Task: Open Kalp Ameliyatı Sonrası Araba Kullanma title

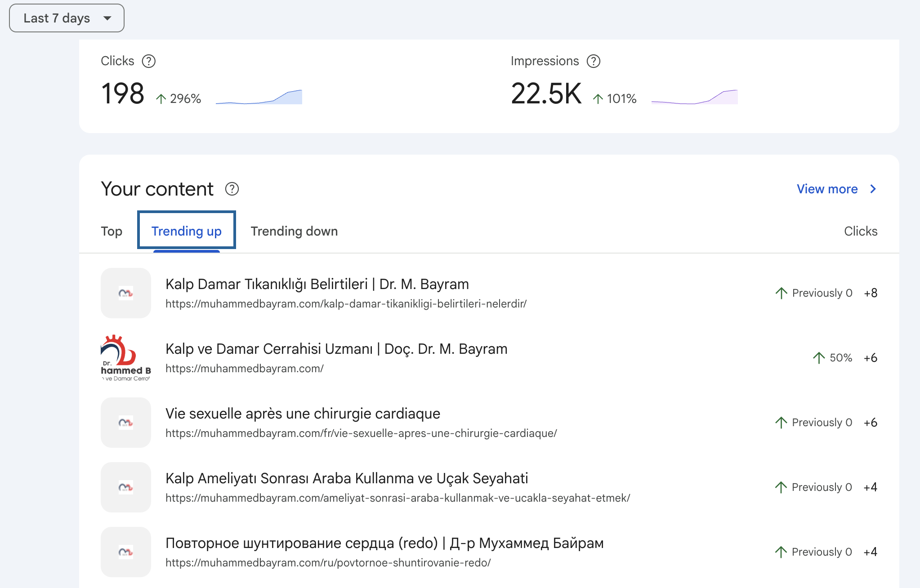Action: coord(347,478)
